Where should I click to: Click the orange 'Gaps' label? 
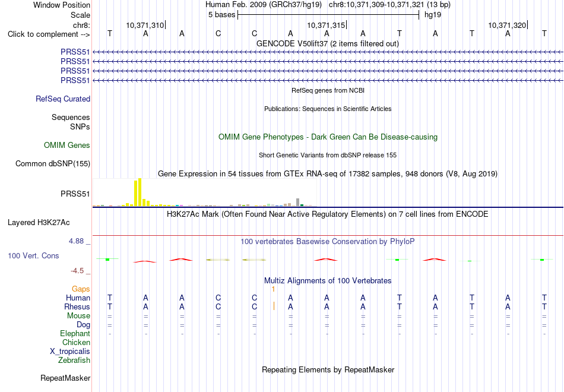[x=81, y=289]
